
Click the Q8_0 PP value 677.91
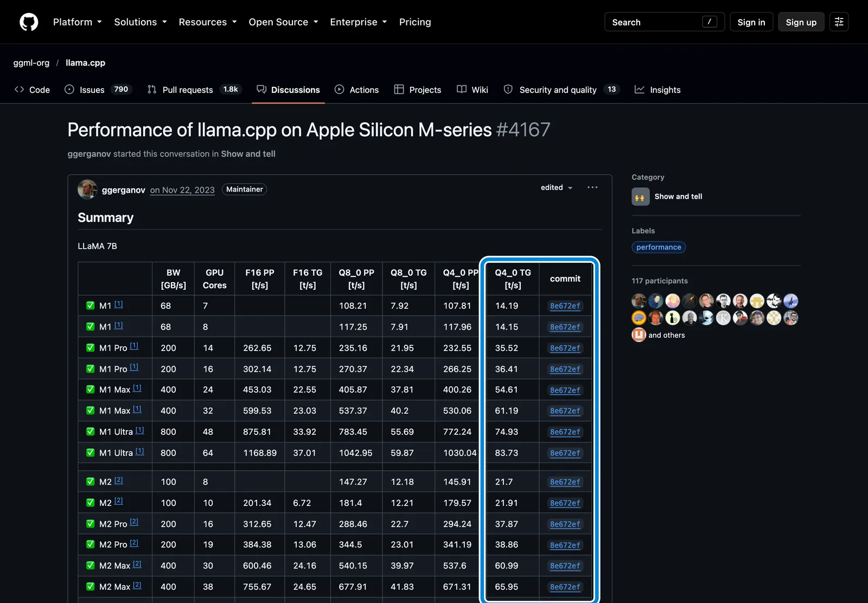353,587
